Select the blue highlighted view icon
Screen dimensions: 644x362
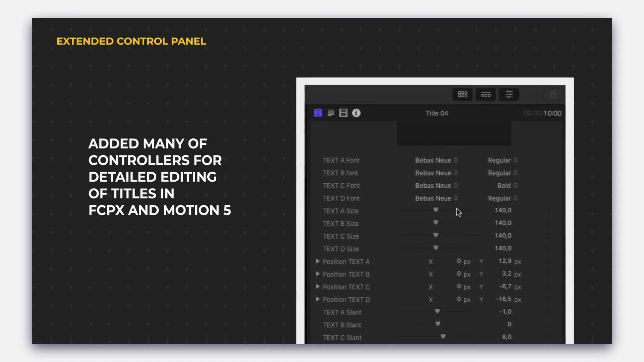[x=318, y=113]
